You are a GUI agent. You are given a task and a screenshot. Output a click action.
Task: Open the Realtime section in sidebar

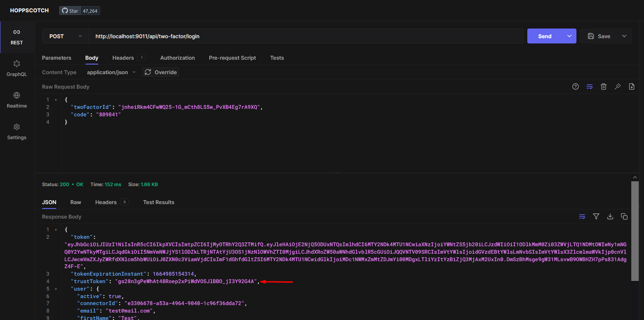[x=17, y=100]
